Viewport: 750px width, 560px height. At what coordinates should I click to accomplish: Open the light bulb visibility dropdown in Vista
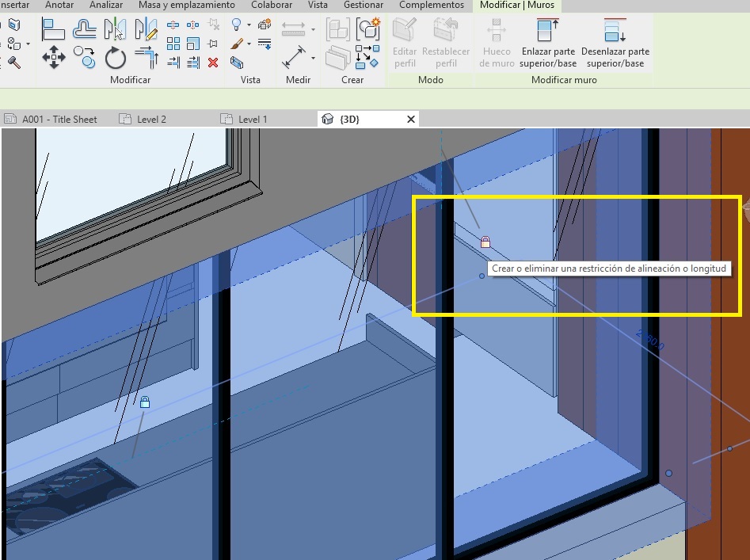[x=248, y=25]
